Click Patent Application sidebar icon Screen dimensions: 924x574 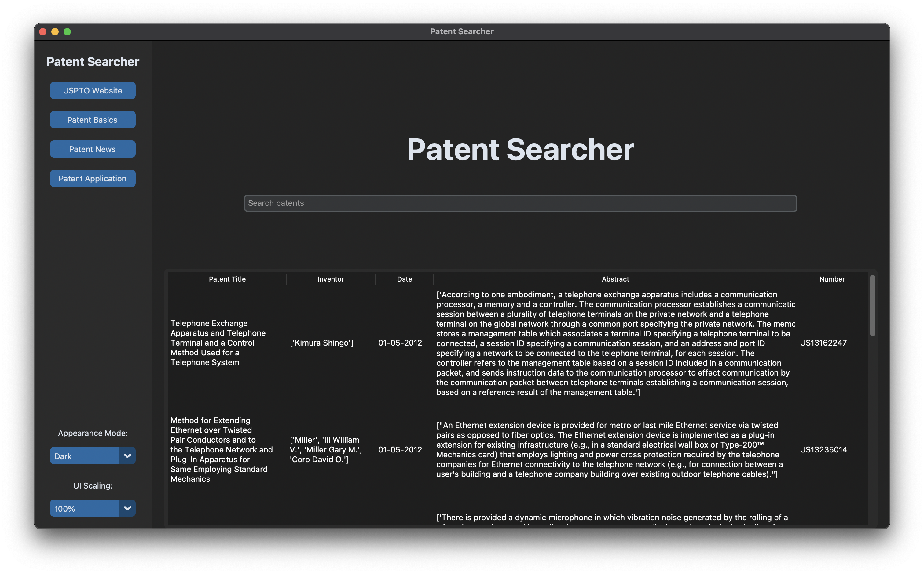point(92,178)
